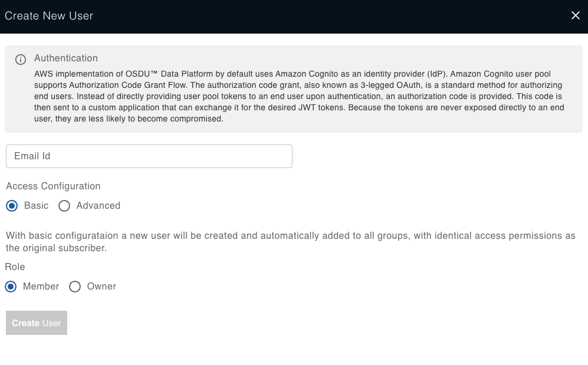
Task: Click the Authentication info circle icon
Action: pyautogui.click(x=20, y=59)
